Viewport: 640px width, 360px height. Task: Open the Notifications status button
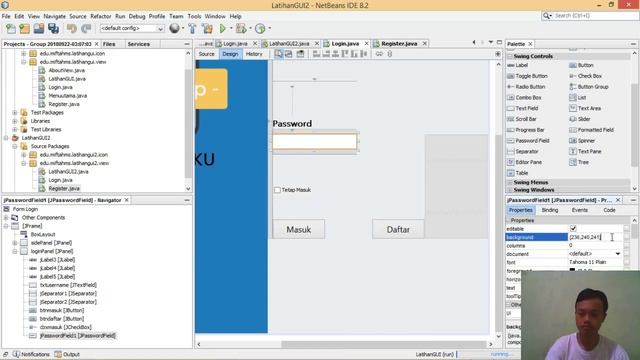(31, 354)
